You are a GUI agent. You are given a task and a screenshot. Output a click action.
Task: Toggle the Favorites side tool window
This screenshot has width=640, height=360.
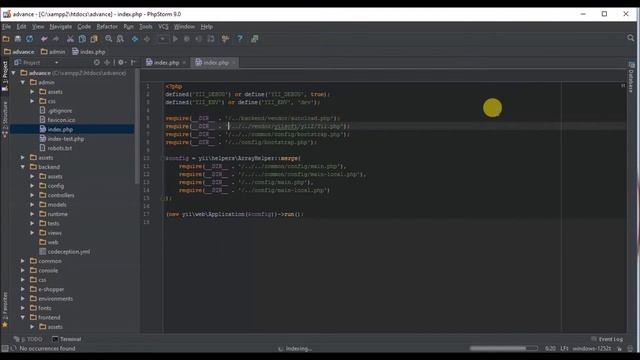click(5, 309)
